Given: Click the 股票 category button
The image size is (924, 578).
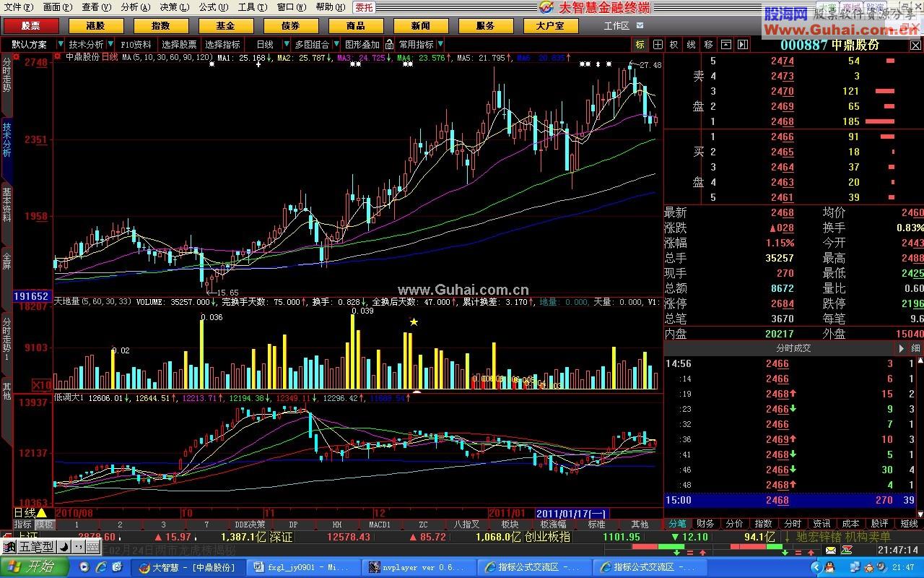Looking at the screenshot, I should (x=30, y=25).
